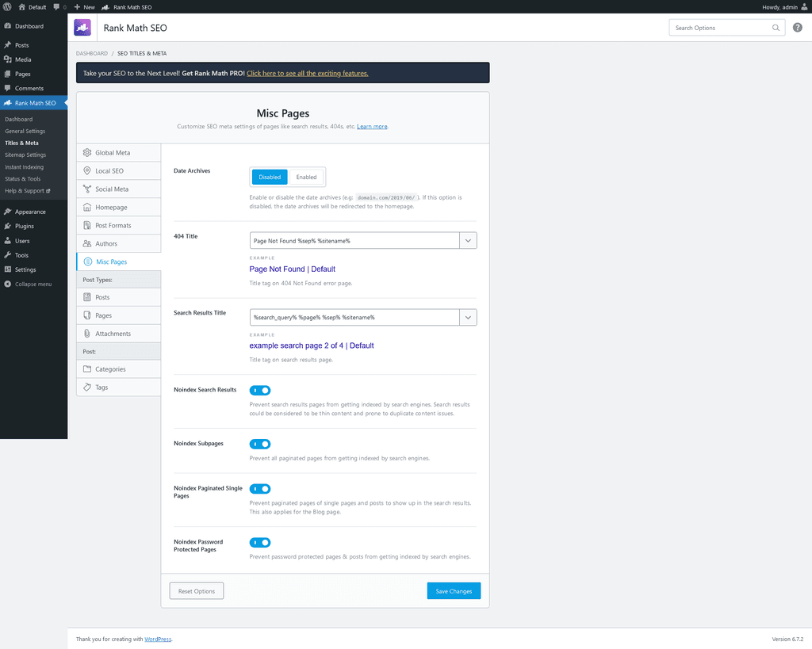This screenshot has height=649, width=812.
Task: Open the Howdy, admin account menu
Action: (784, 7)
